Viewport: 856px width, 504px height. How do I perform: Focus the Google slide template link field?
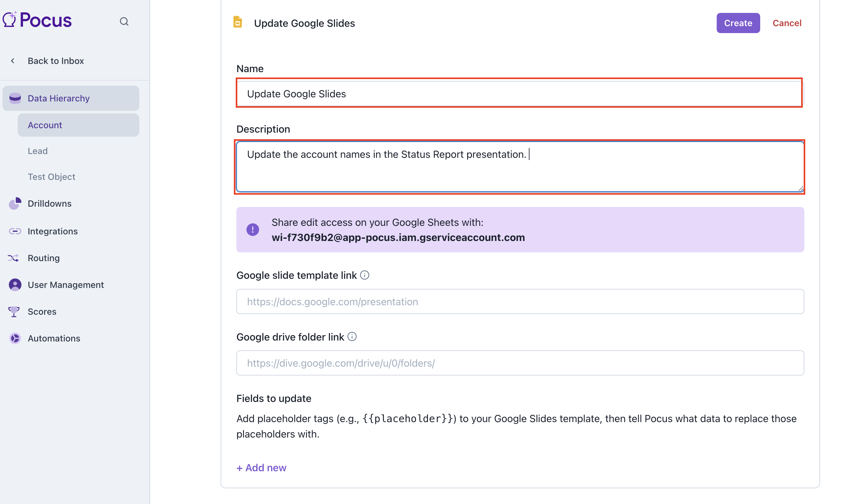[x=520, y=301]
